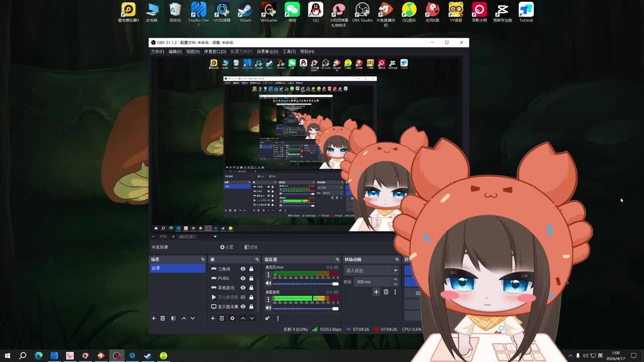The height and width of the screenshot is (362, 644).
Task: Mute the 麦克风/Aux speaker icon
Action: coord(268,284)
